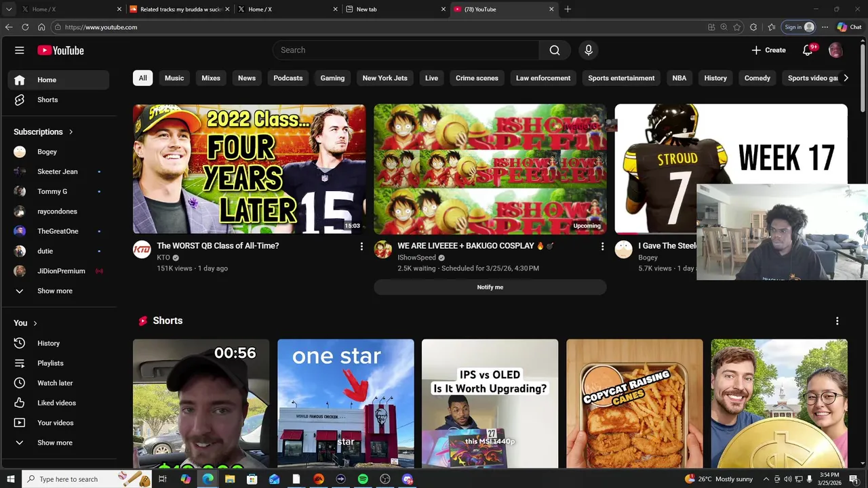The image size is (868, 488).
Task: Click browser Sign in button
Action: click(798, 27)
